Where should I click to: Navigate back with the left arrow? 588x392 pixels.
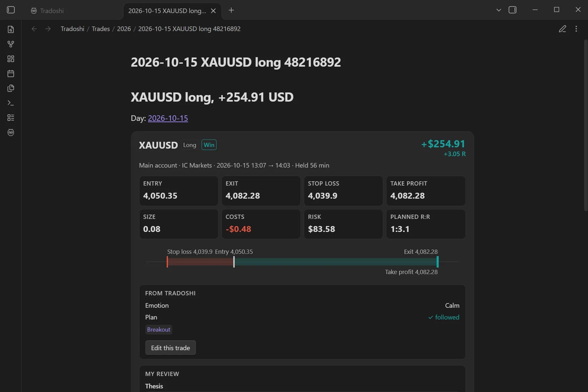point(34,29)
